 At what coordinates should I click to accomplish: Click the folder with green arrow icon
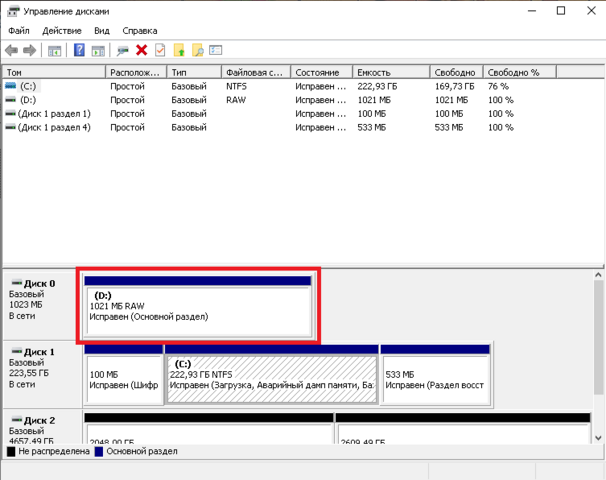point(179,50)
